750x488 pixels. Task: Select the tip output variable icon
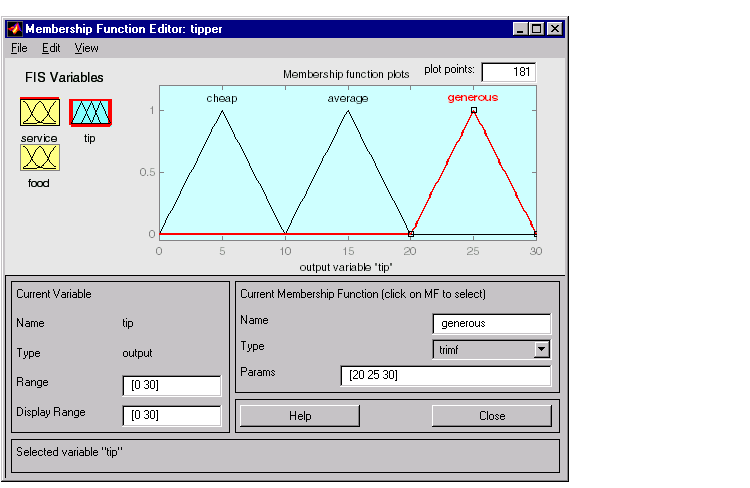pyautogui.click(x=90, y=112)
